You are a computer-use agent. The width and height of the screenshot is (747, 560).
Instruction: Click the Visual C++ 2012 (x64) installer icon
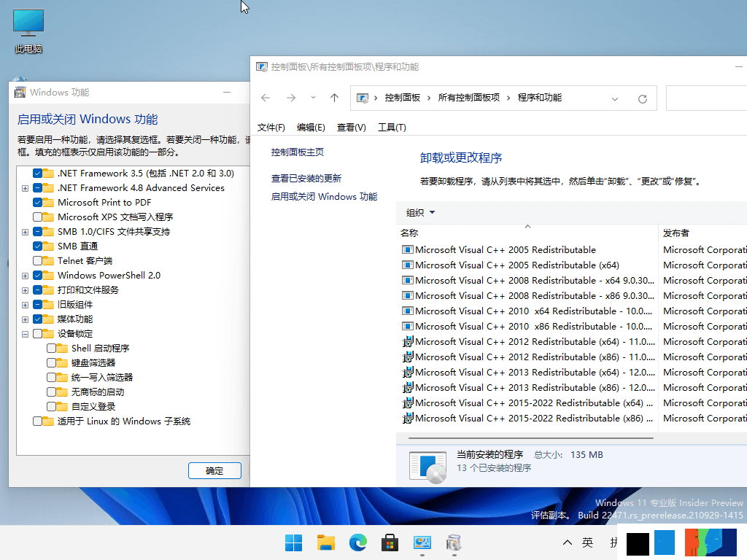(x=407, y=341)
